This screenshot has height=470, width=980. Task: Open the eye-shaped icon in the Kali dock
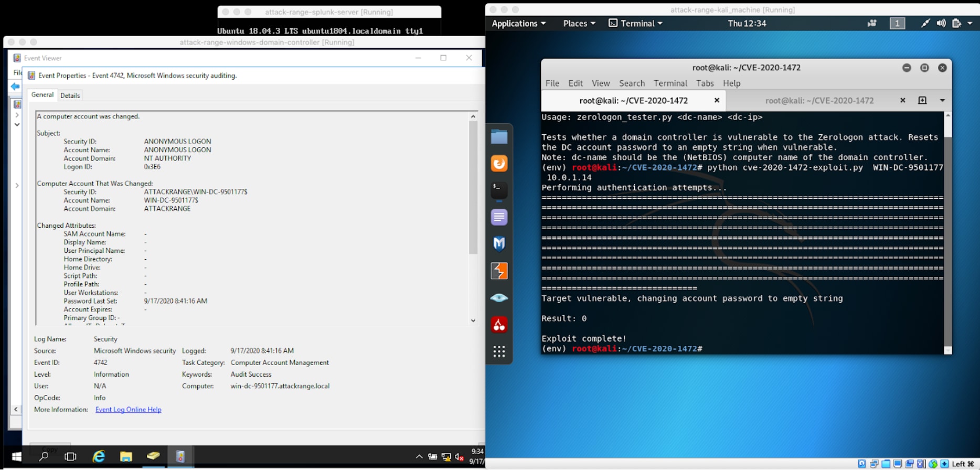coord(499,297)
